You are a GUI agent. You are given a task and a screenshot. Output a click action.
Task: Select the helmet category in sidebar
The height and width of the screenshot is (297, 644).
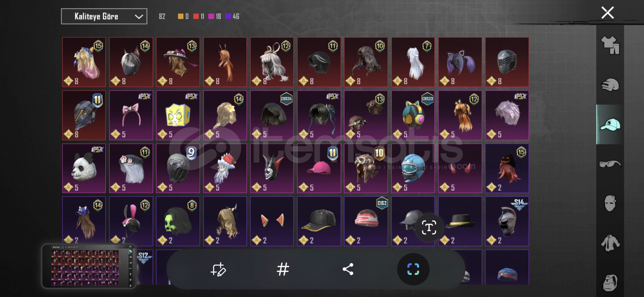coord(610,85)
